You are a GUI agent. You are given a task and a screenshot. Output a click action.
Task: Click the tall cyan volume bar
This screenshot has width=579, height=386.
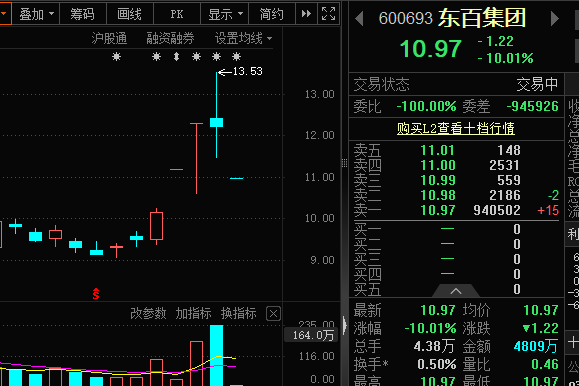pos(216,355)
